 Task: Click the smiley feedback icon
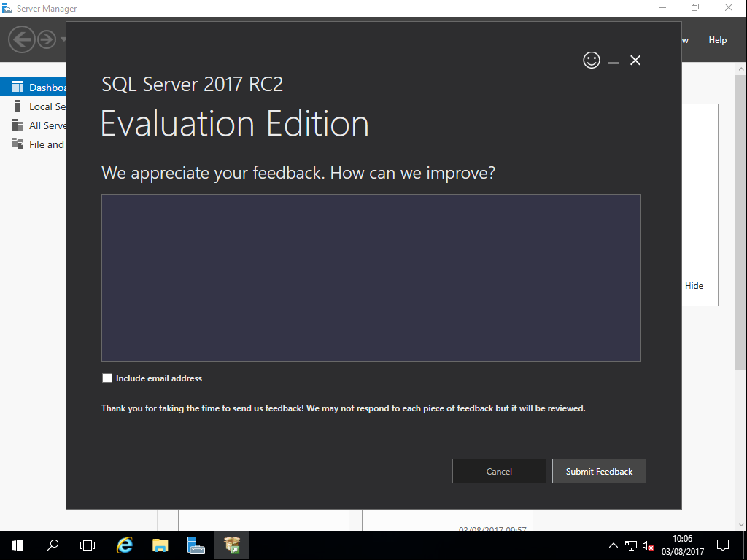coord(592,61)
